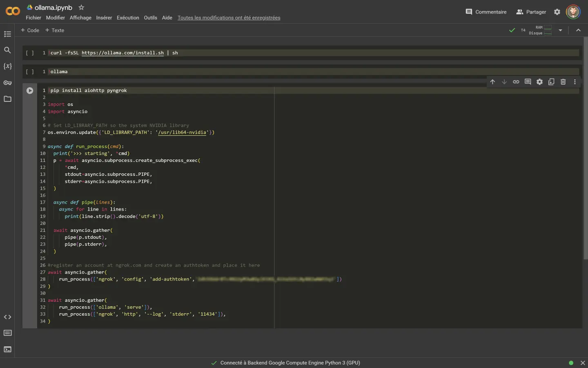Open the command palette icon
Screen dimensions: 588x368
point(7,333)
